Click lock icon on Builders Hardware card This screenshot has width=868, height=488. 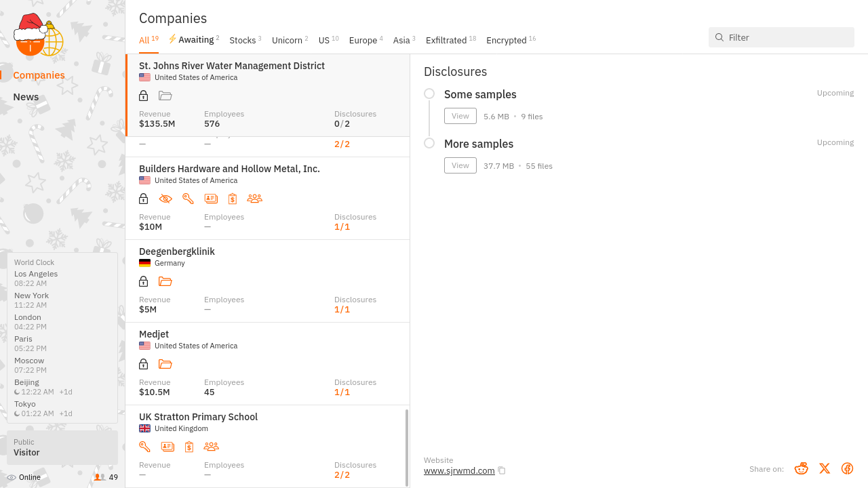pos(143,199)
